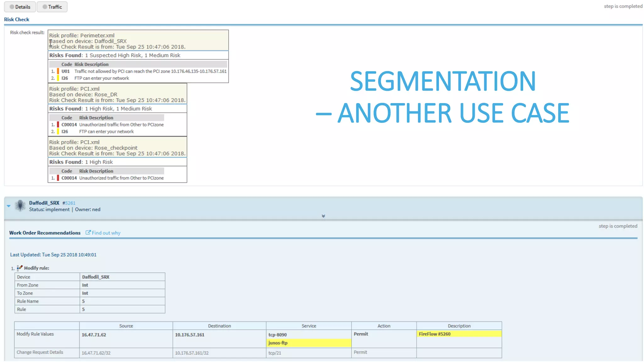This screenshot has height=362, width=644.
Task: Select the tcp-8090 service entry
Action: [x=277, y=335]
